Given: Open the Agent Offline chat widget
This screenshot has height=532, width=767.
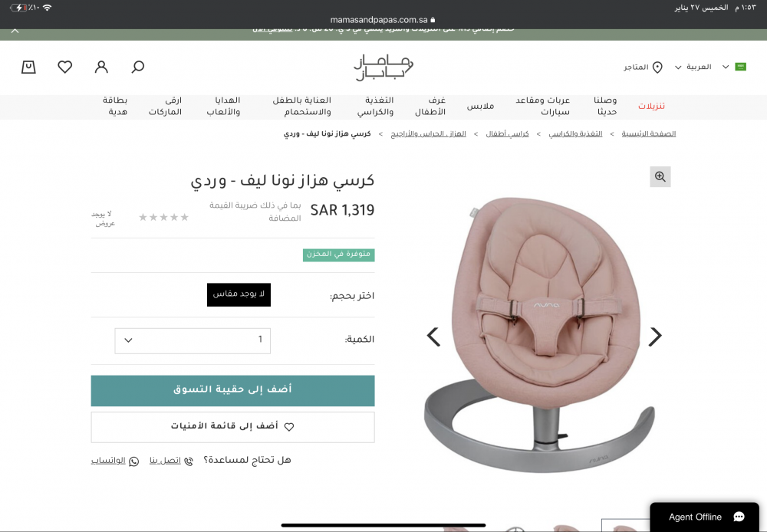Looking at the screenshot, I should tap(704, 517).
